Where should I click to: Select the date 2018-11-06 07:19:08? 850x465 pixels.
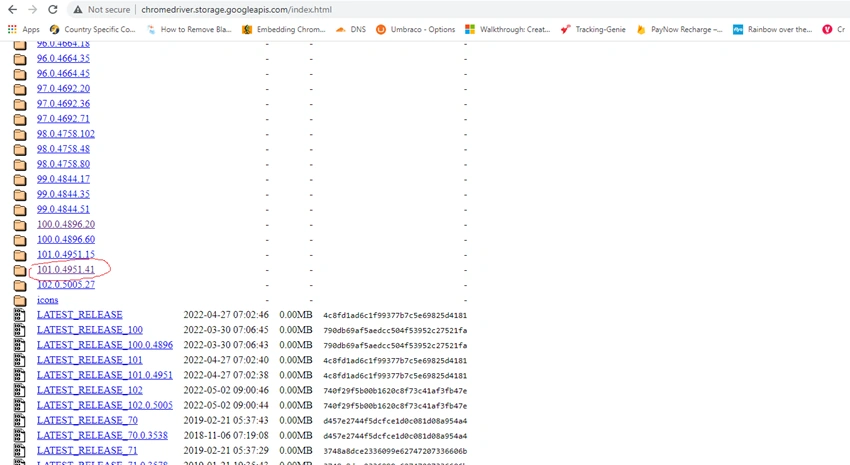coord(226,435)
